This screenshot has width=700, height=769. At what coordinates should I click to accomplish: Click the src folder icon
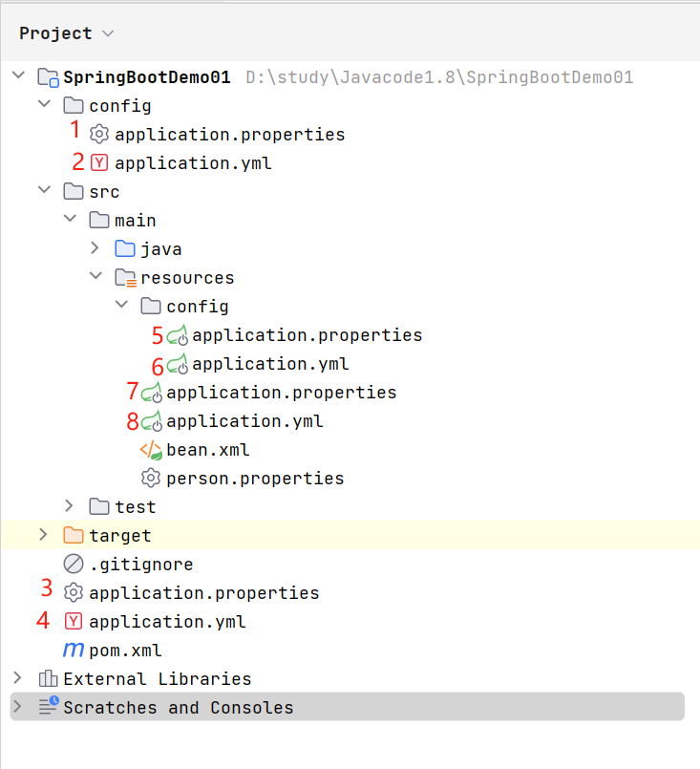coord(74,191)
